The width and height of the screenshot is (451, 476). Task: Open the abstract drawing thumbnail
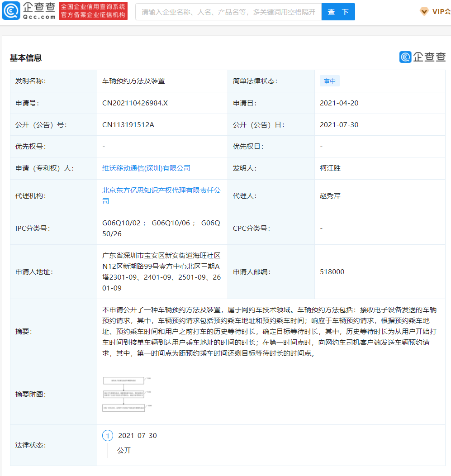127,394
